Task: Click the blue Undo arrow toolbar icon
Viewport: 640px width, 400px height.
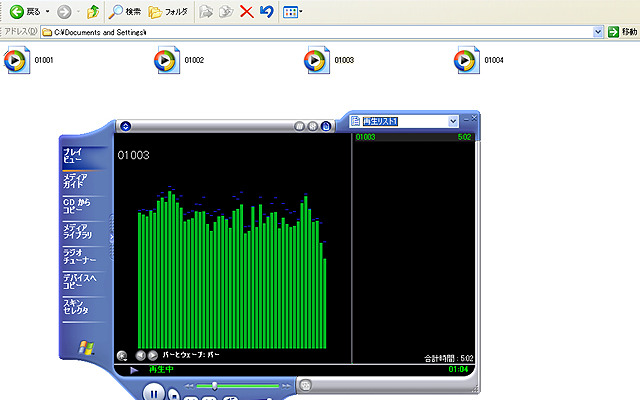Action: [267, 11]
